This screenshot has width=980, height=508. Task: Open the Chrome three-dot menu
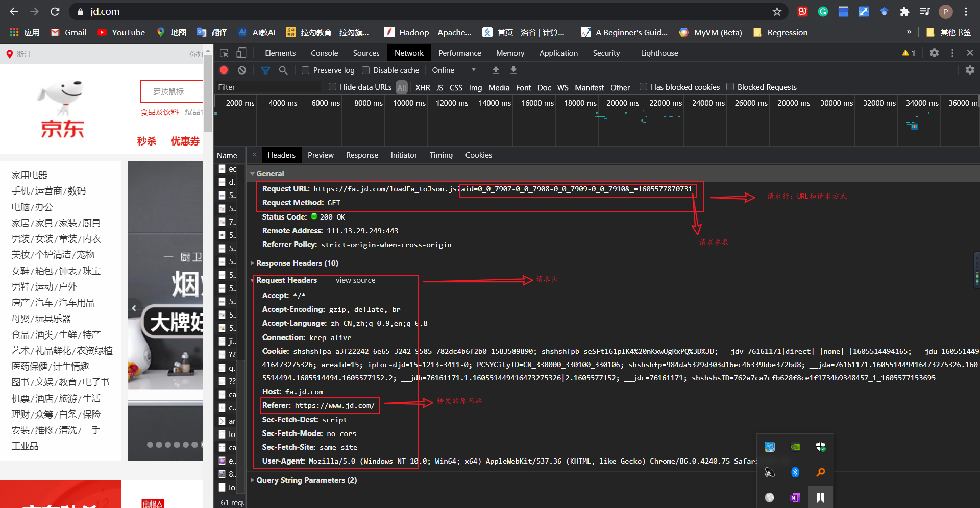966,11
